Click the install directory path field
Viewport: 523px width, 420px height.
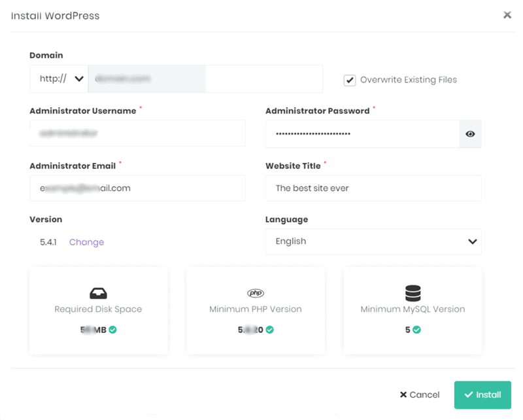click(264, 79)
